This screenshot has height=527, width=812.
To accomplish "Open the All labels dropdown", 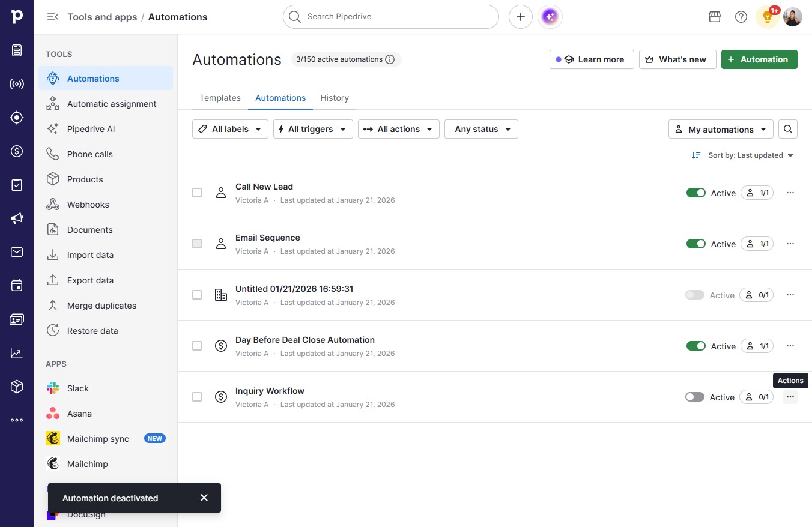I will [230, 129].
